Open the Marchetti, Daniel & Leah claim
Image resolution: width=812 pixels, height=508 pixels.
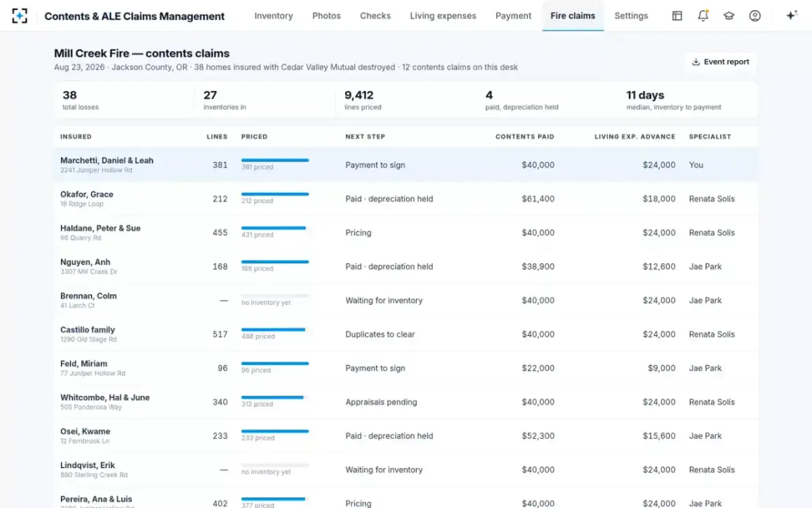click(x=406, y=165)
